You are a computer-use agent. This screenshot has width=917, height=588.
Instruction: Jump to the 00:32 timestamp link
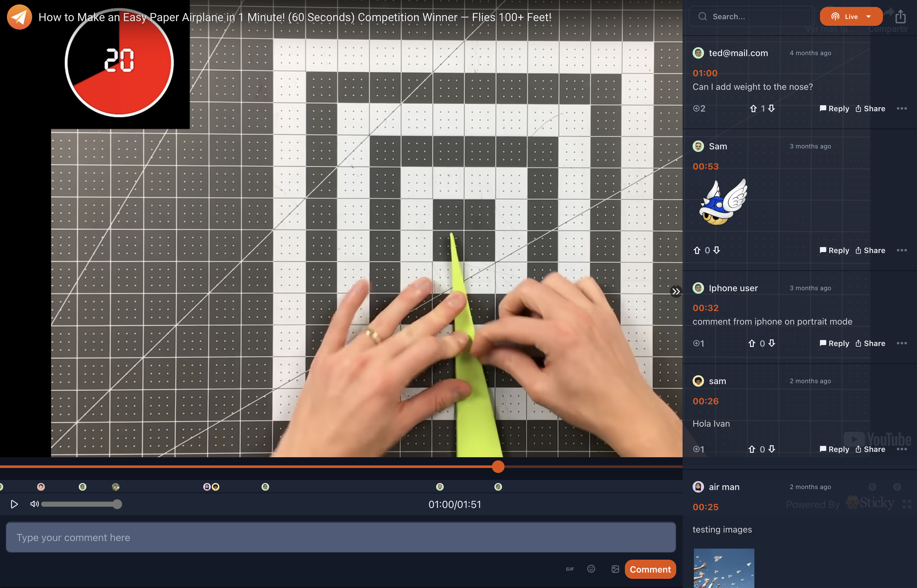click(706, 308)
